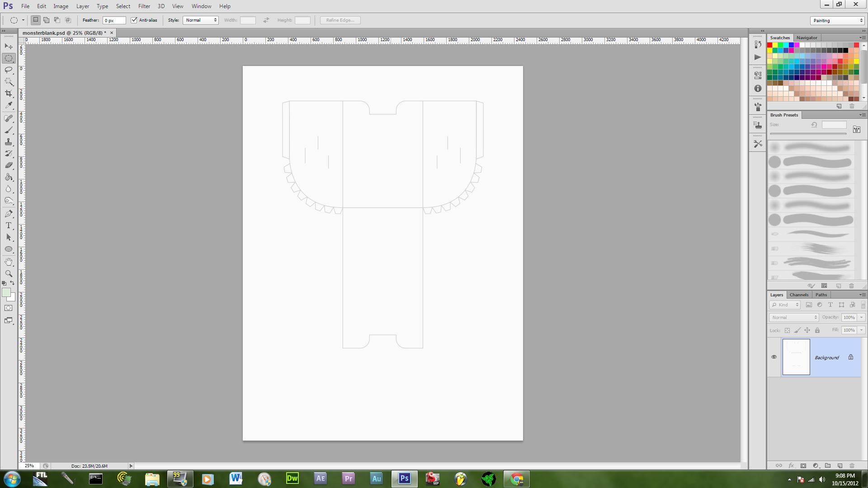Select the Paint Bucket tool
Viewport: 868px width, 488px height.
pyautogui.click(x=9, y=177)
